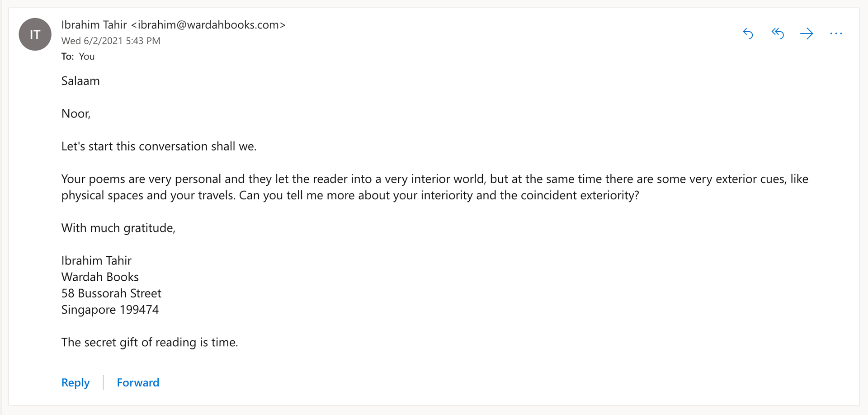
Task: Click the 'Singapore 199474' postal line
Action: point(110,310)
